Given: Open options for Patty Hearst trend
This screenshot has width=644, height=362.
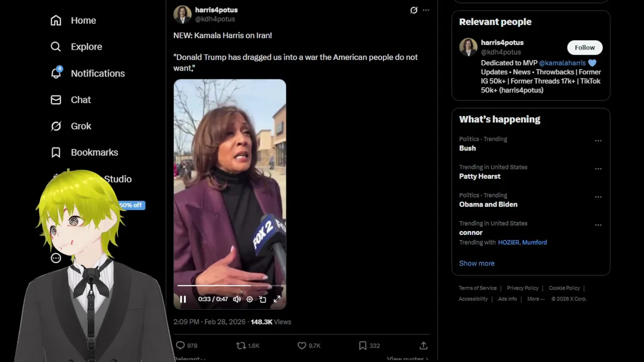Looking at the screenshot, I should click(598, 169).
